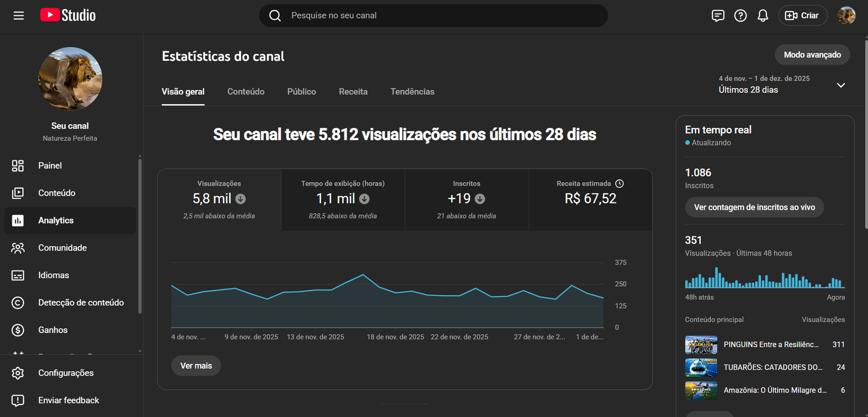The width and height of the screenshot is (868, 417).
Task: Click the Ver mais button
Action: [196, 365]
